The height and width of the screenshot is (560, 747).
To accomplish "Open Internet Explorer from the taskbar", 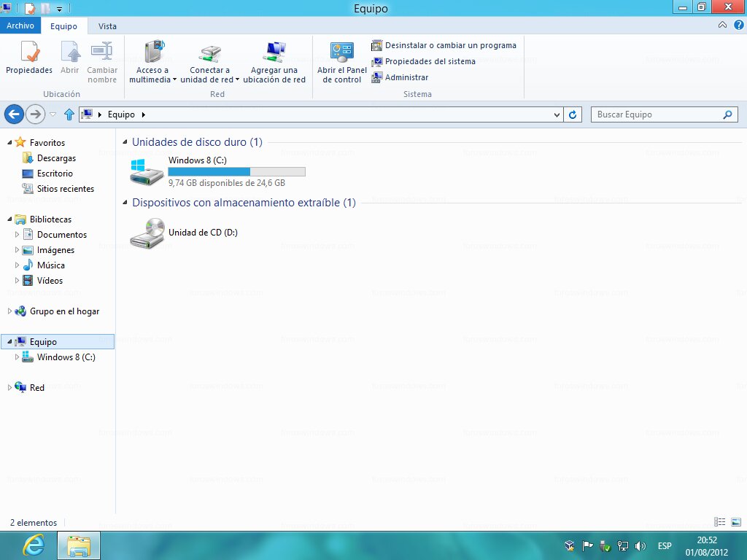I will pyautogui.click(x=34, y=545).
